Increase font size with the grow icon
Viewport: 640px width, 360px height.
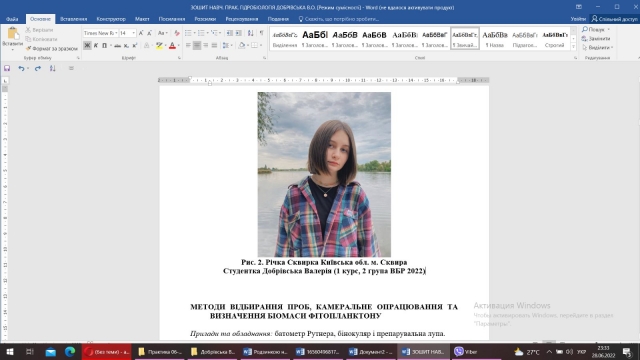point(141,33)
